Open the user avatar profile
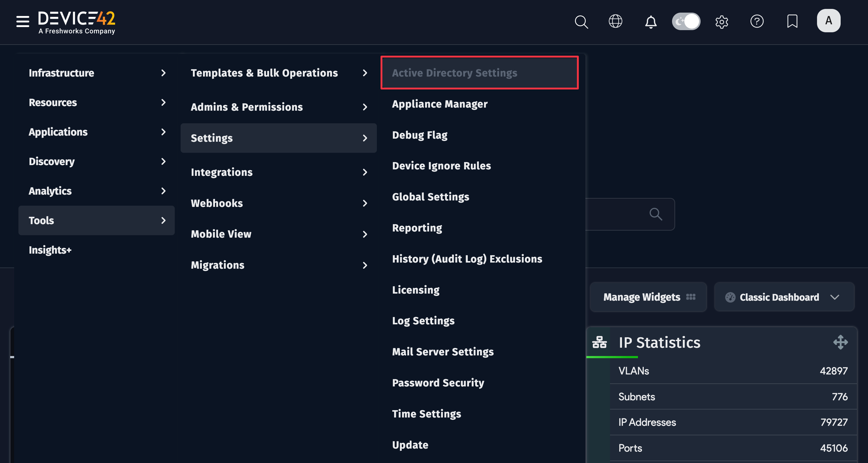This screenshot has width=868, height=463. pos(828,21)
